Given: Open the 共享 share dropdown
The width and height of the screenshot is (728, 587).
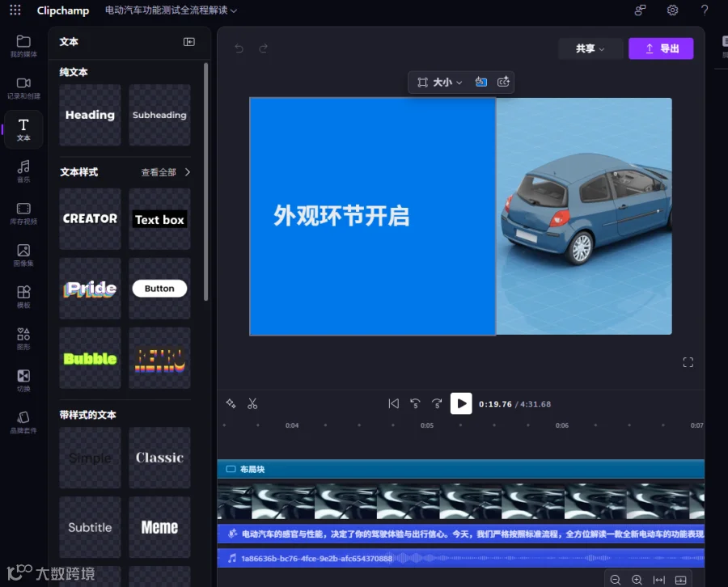Looking at the screenshot, I should coord(590,49).
